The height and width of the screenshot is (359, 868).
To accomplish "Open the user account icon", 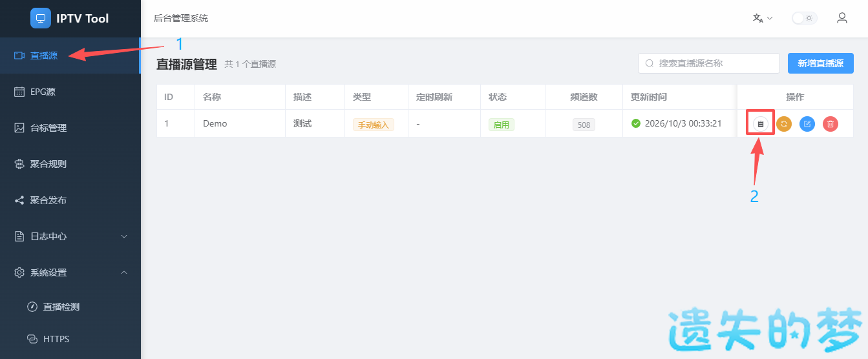I will click(842, 18).
